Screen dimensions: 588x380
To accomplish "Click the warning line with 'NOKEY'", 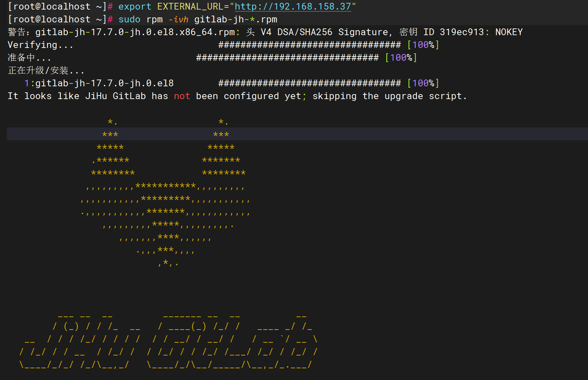I will (x=265, y=32).
